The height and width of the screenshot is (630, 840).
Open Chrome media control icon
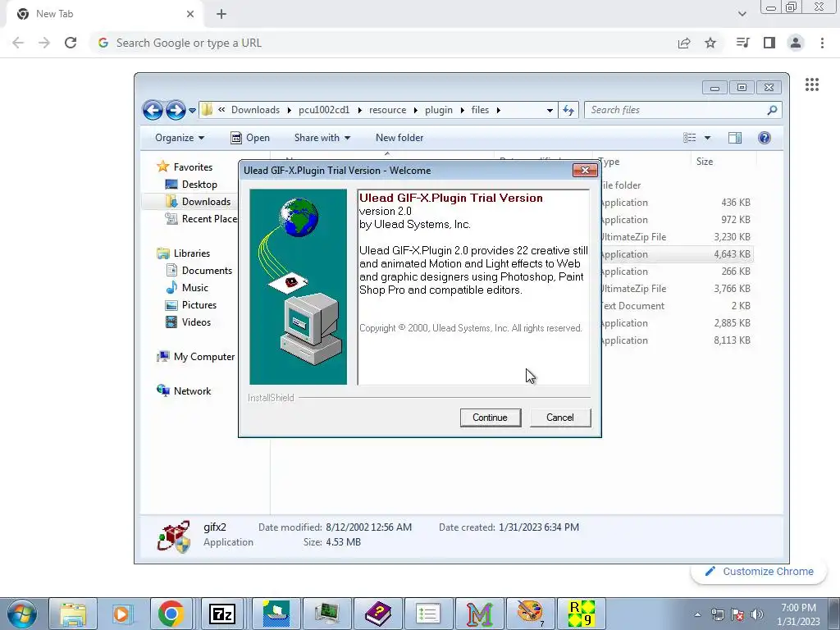click(742, 43)
